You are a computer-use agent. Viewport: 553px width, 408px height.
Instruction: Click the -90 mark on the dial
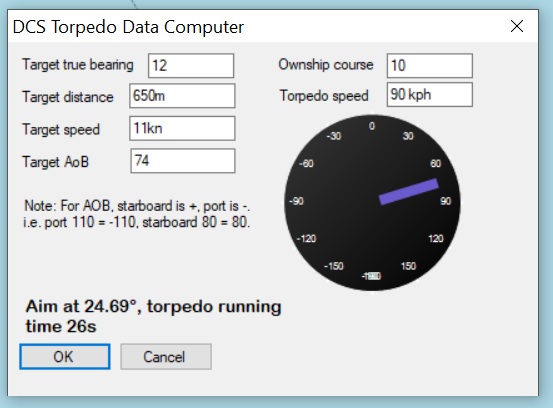[296, 201]
